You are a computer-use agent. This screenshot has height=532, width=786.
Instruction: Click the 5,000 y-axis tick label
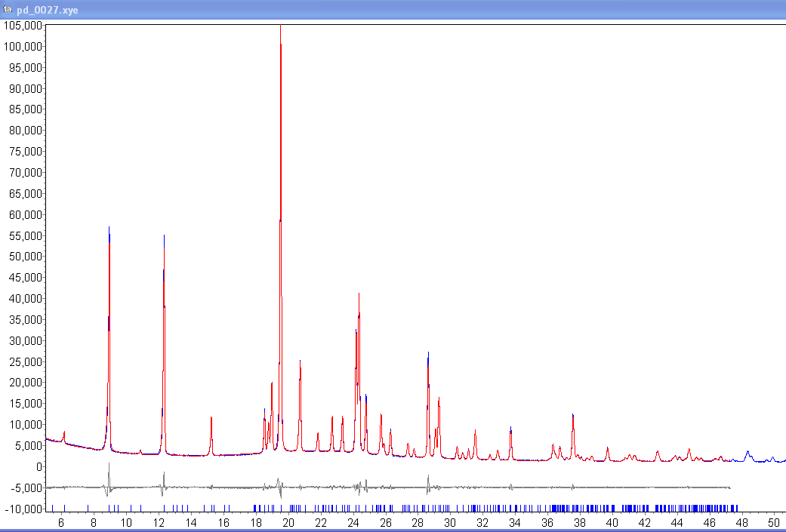pyautogui.click(x=29, y=445)
